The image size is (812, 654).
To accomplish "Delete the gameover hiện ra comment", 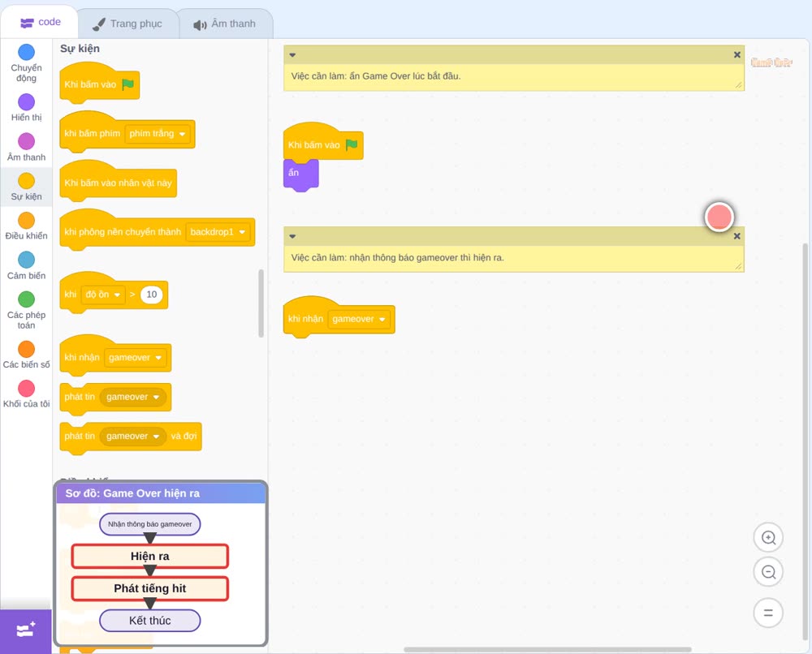I will click(x=737, y=236).
